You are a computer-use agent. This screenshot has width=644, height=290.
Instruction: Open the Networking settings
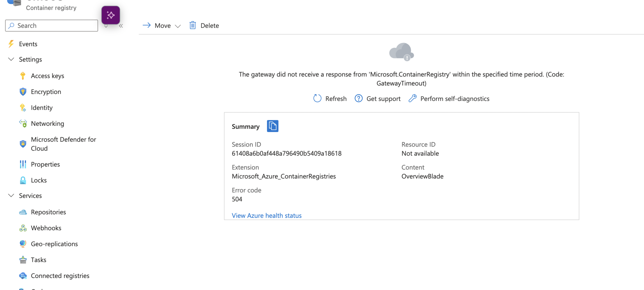click(x=47, y=123)
